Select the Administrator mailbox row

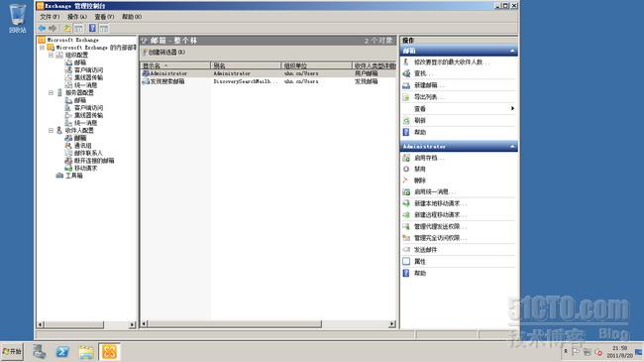click(268, 73)
